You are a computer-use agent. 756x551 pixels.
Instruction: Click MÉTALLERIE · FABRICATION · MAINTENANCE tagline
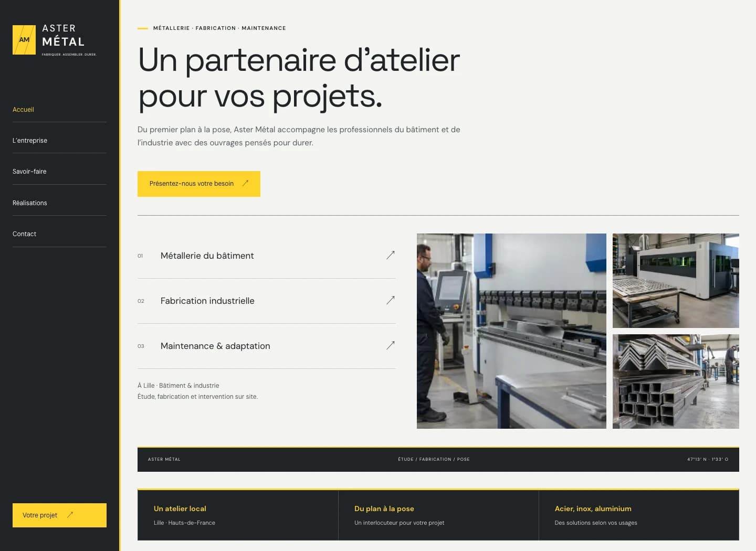pyautogui.click(x=219, y=28)
